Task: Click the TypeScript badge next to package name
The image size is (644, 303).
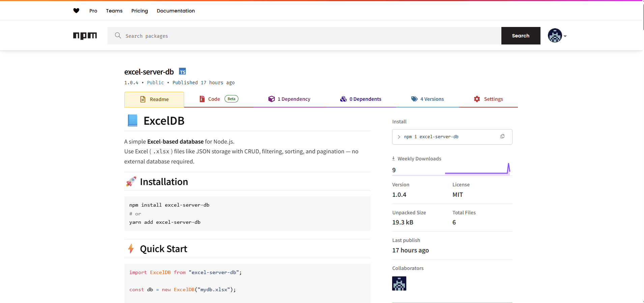Action: point(182,72)
